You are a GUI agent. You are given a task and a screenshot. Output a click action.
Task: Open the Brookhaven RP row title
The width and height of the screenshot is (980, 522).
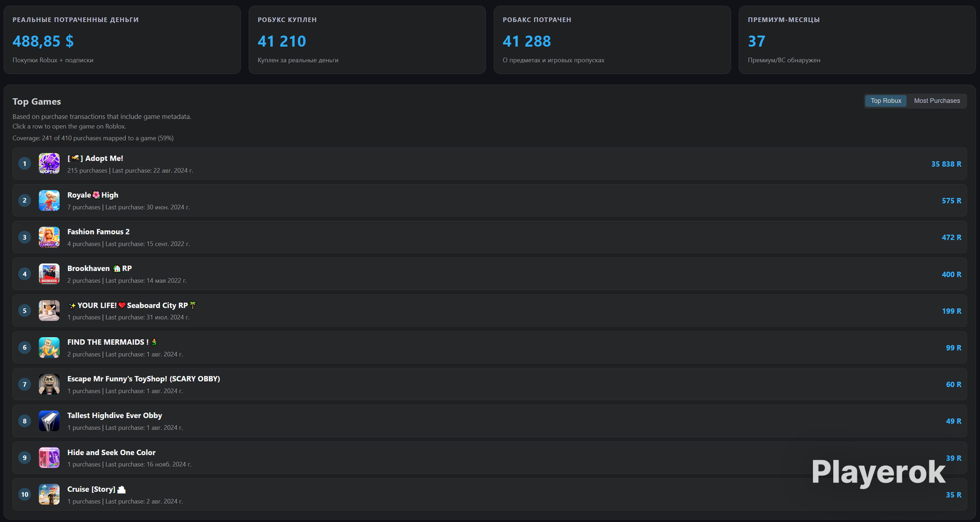(x=100, y=268)
